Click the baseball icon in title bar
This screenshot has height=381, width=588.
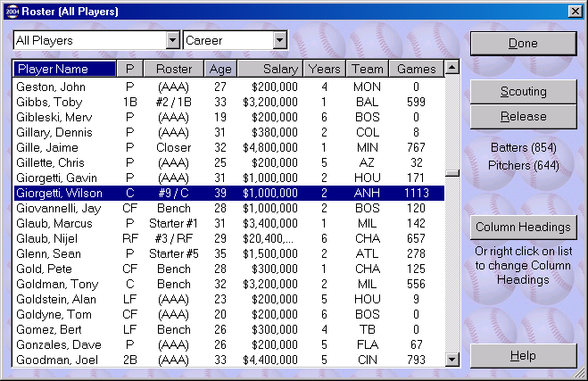[x=10, y=10]
